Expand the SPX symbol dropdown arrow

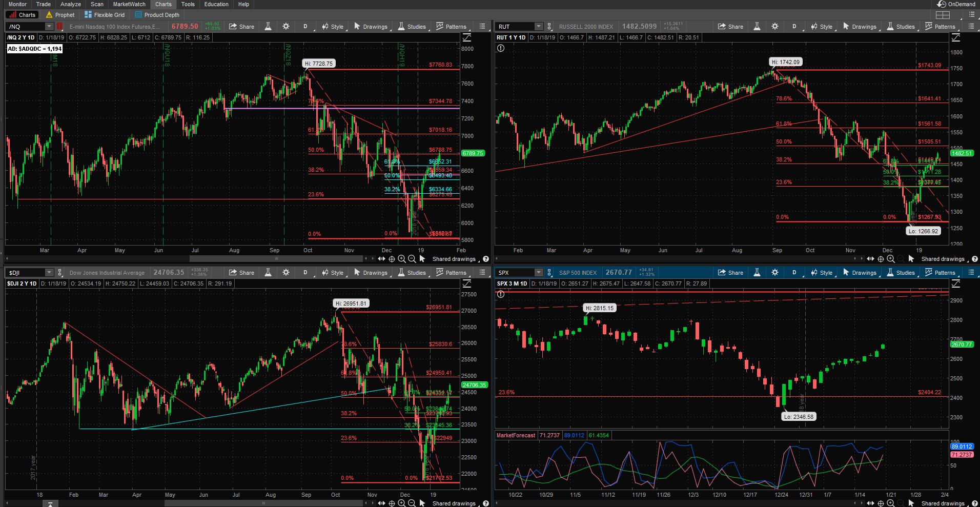(539, 273)
